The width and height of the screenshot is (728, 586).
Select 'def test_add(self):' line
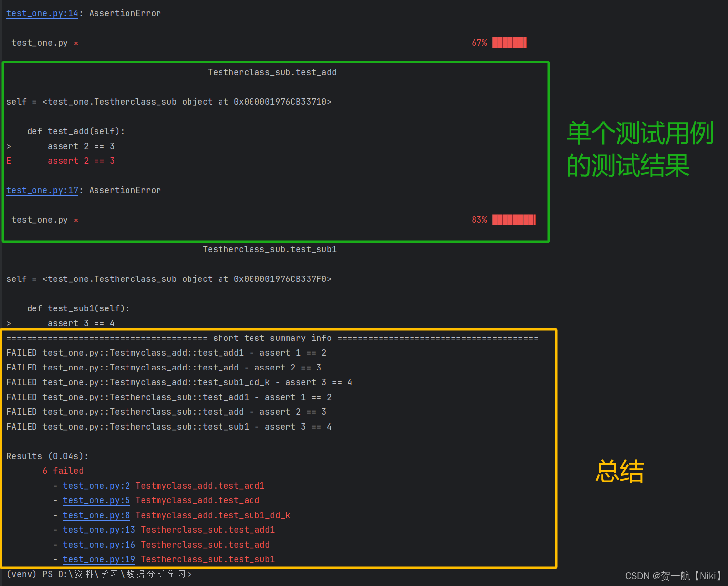pos(76,131)
